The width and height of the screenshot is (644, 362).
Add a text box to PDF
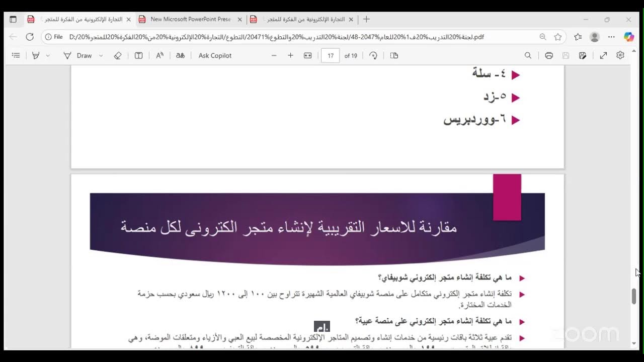(x=138, y=55)
